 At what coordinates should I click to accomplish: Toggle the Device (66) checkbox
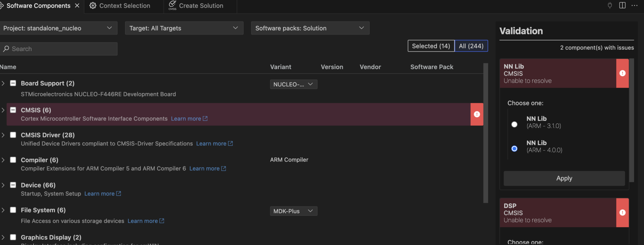pos(13,185)
